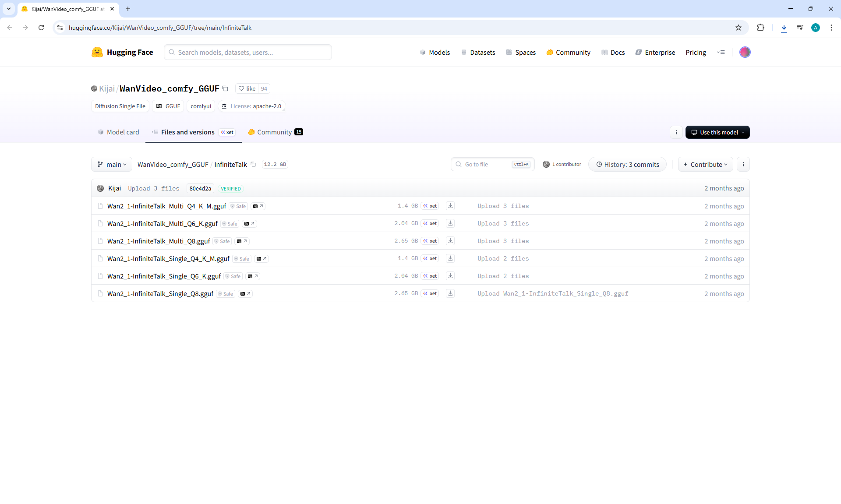The height and width of the screenshot is (504, 841).
Task: Click the 80e4d2a commit hash
Action: pyautogui.click(x=200, y=189)
